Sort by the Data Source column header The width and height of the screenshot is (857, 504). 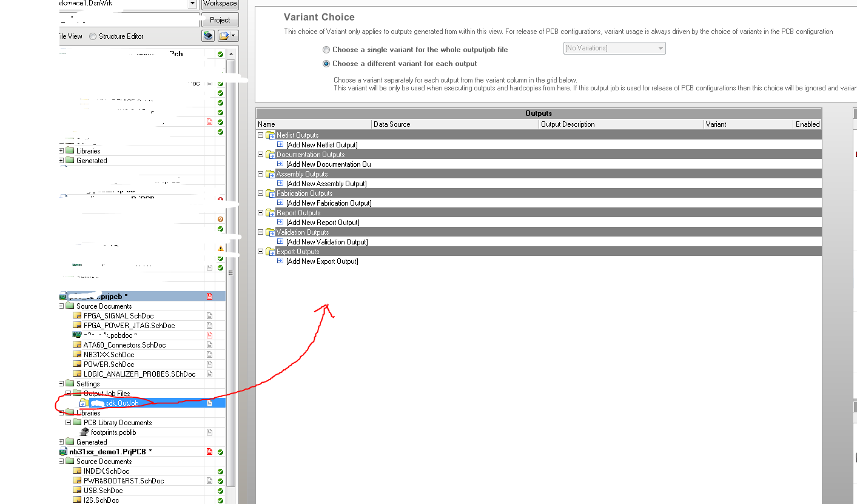[x=455, y=124]
